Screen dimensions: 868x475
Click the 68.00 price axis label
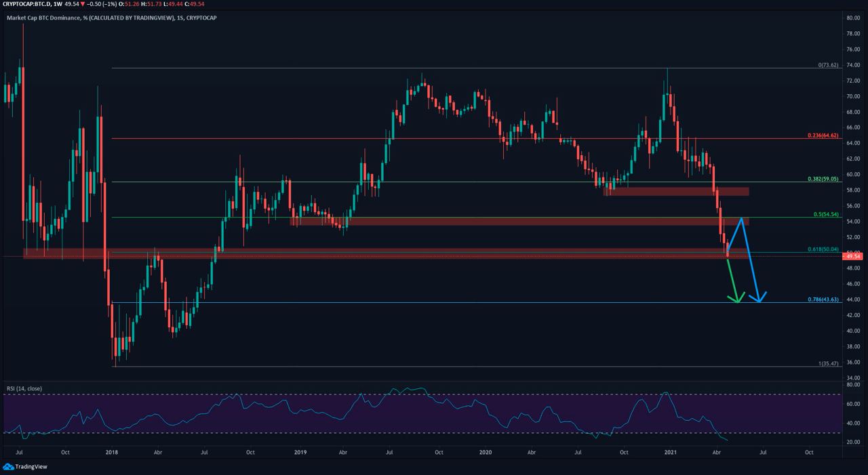pos(852,112)
